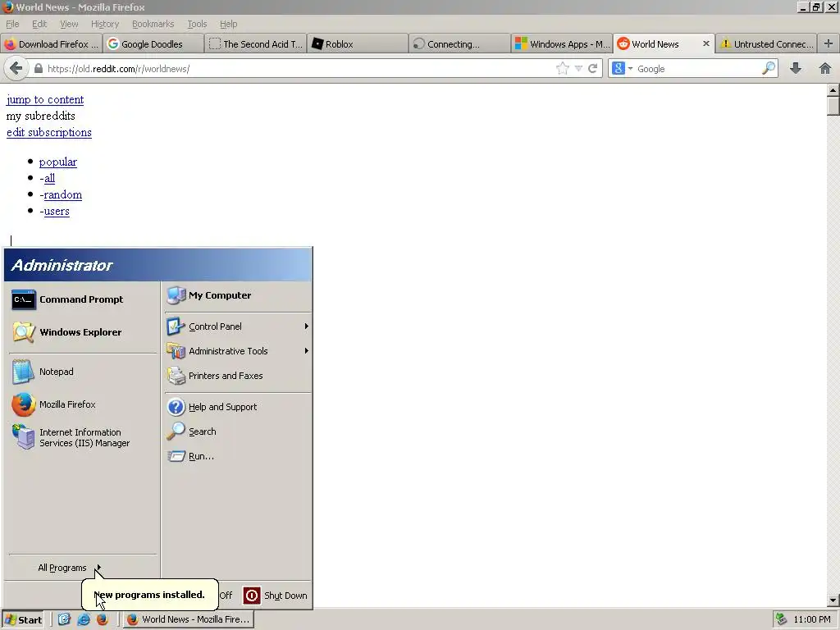Click Show Desktop quick launch icon
This screenshot has height=630, width=840.
(x=64, y=619)
